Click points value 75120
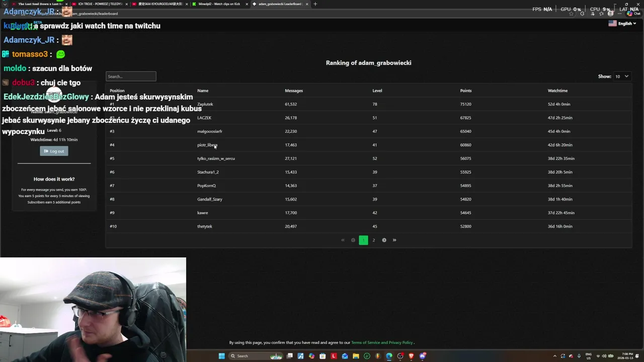 (466, 104)
